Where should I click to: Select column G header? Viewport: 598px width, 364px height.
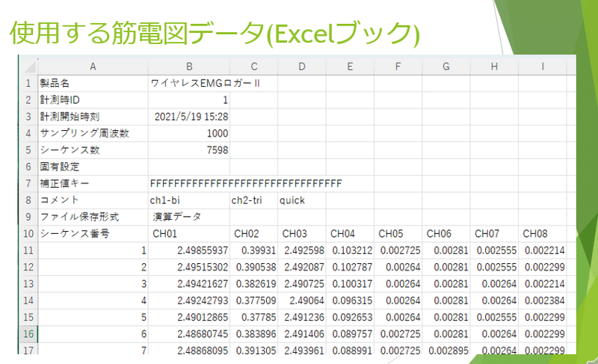[446, 67]
